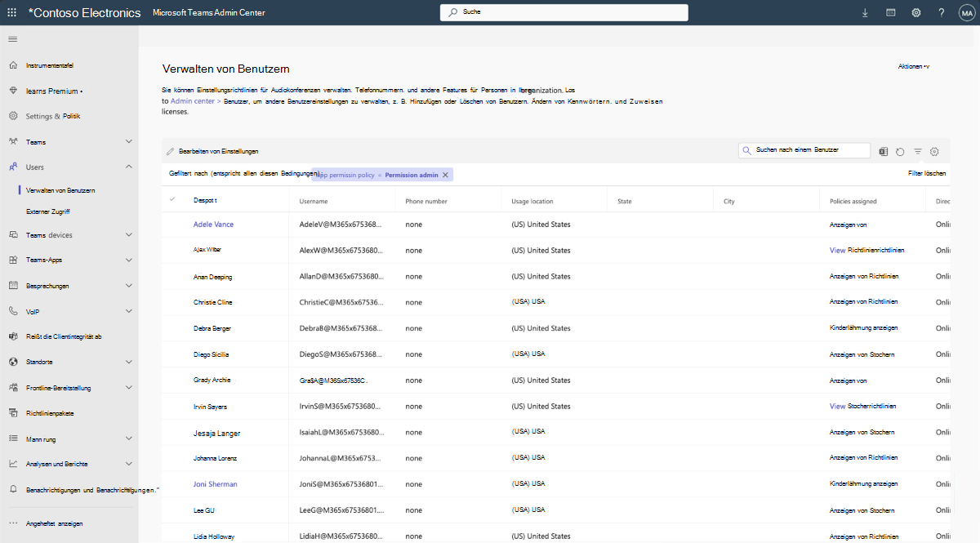Click the Phone number column header
980x543 pixels.
426,201
